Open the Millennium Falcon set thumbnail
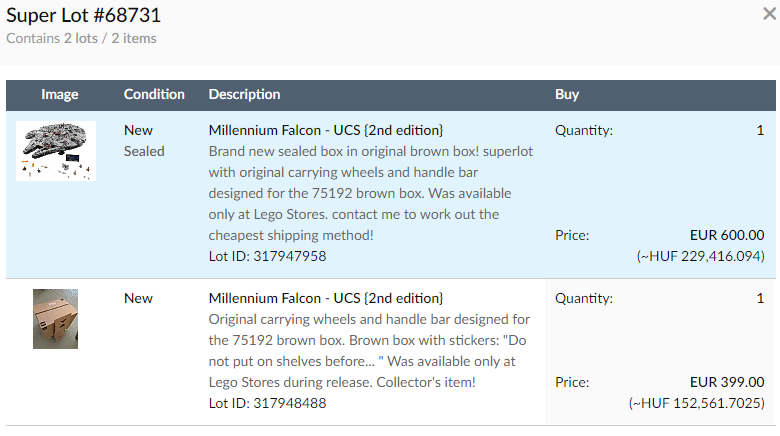The width and height of the screenshot is (780, 436). point(56,151)
